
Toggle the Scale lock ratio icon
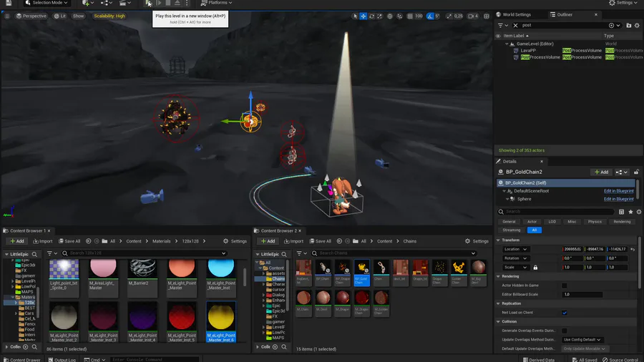(x=535, y=267)
